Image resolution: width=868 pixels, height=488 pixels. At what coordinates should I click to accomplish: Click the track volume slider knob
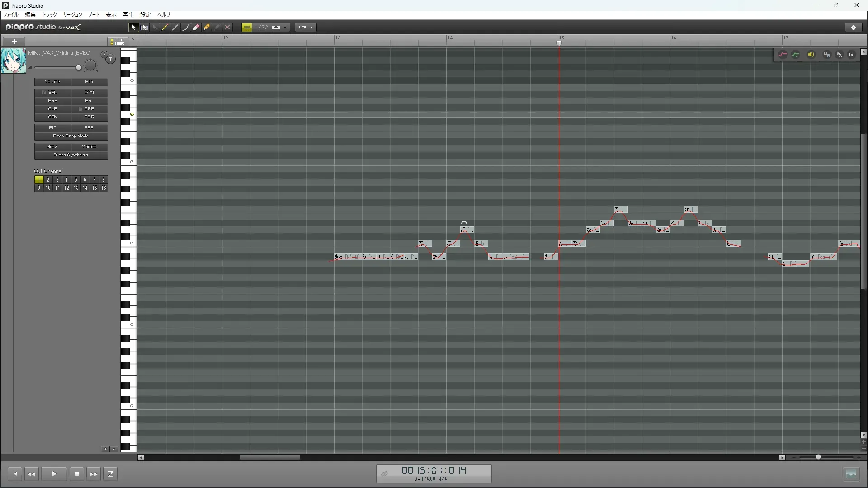tap(79, 68)
